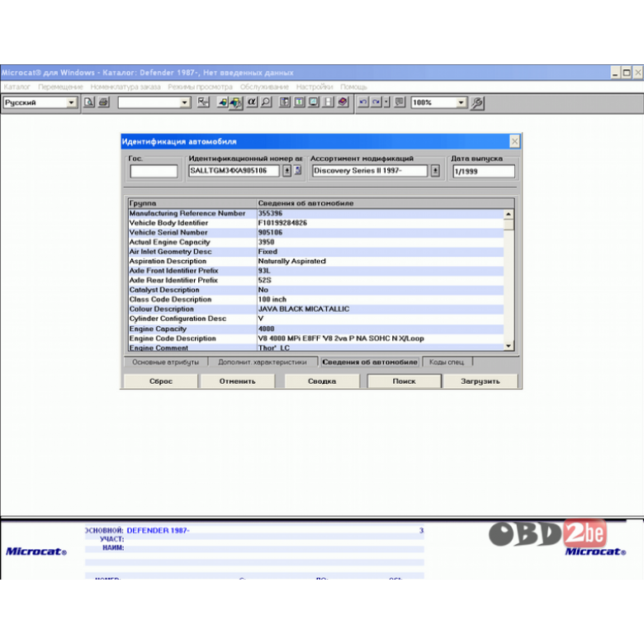
Task: Click the alpha symbol search icon
Action: (252, 102)
